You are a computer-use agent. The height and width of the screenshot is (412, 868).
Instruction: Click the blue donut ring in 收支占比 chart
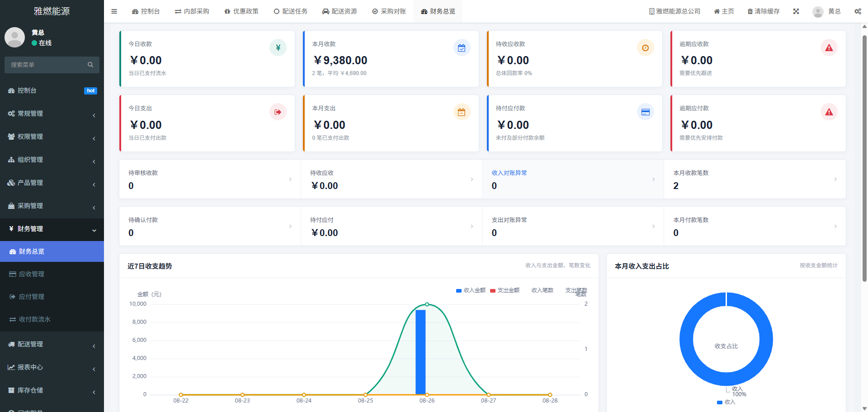tap(687, 339)
